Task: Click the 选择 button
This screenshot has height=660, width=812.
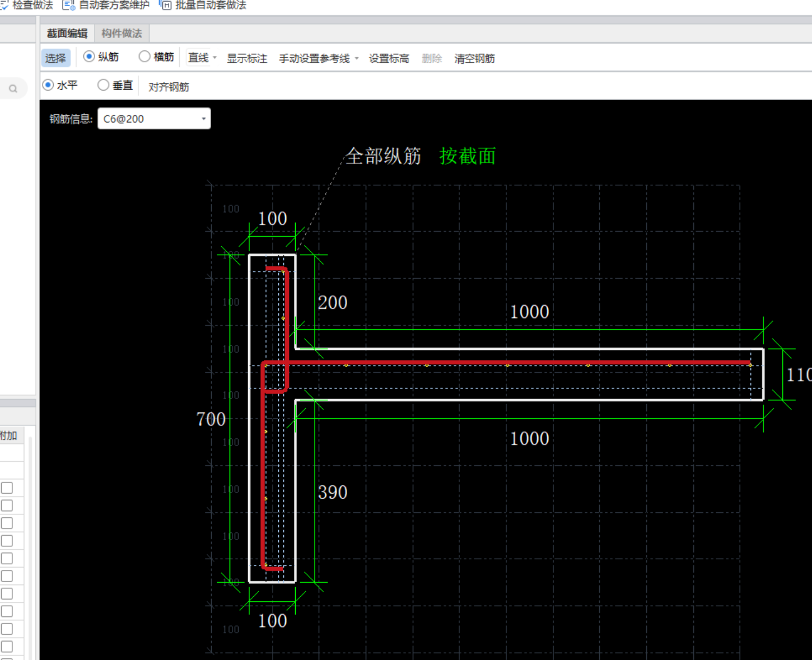Action: click(x=55, y=58)
